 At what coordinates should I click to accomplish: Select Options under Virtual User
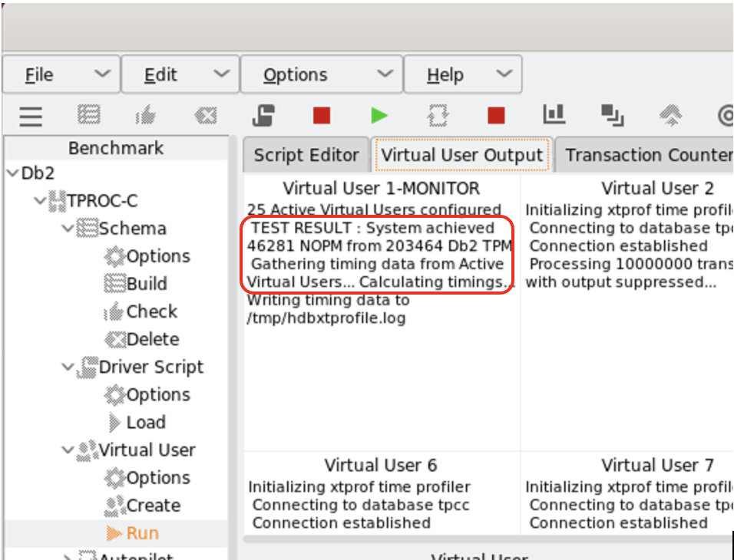click(x=158, y=478)
